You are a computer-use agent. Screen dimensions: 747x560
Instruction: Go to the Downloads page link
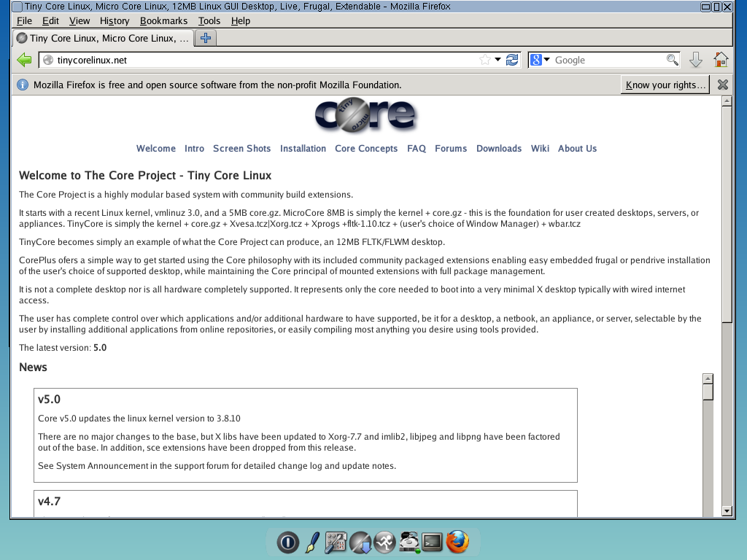click(x=499, y=149)
